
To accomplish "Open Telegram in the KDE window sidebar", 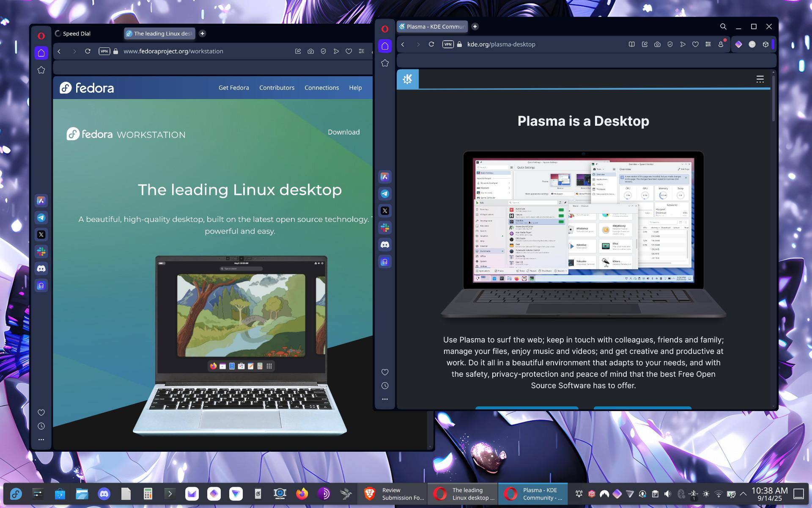I will (385, 194).
